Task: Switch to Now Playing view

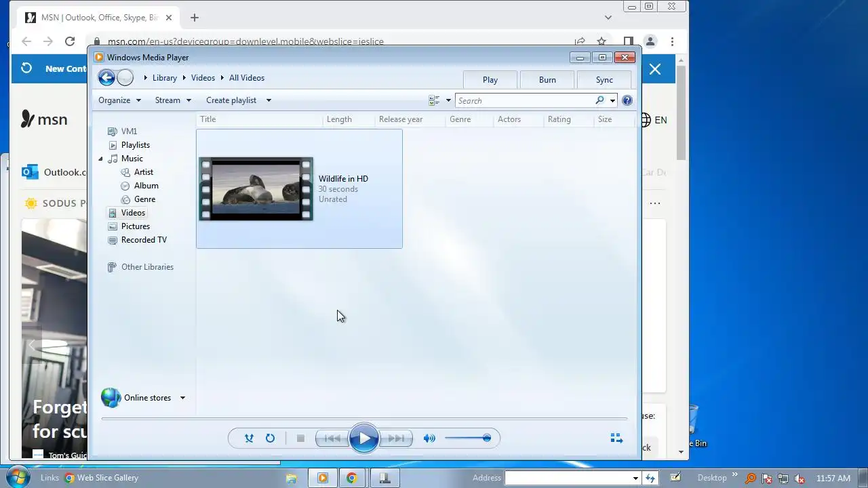Action: (616, 439)
